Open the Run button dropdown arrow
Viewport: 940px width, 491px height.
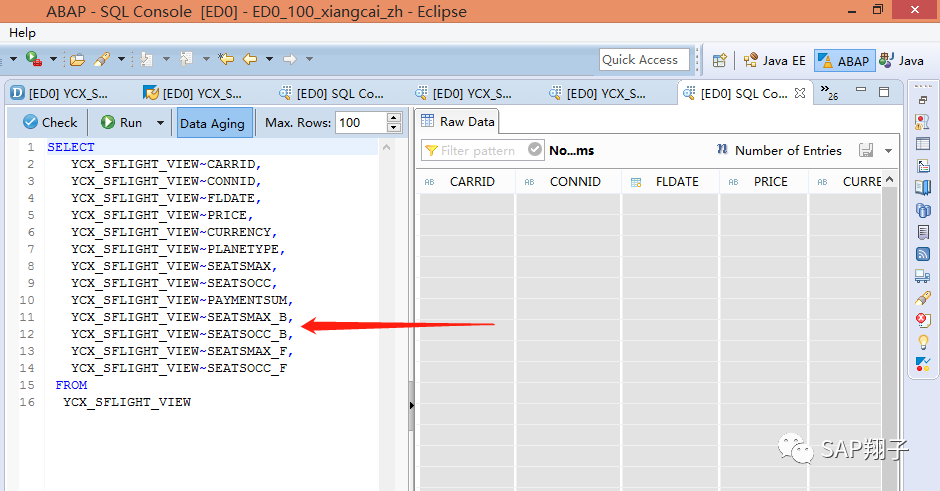point(160,123)
